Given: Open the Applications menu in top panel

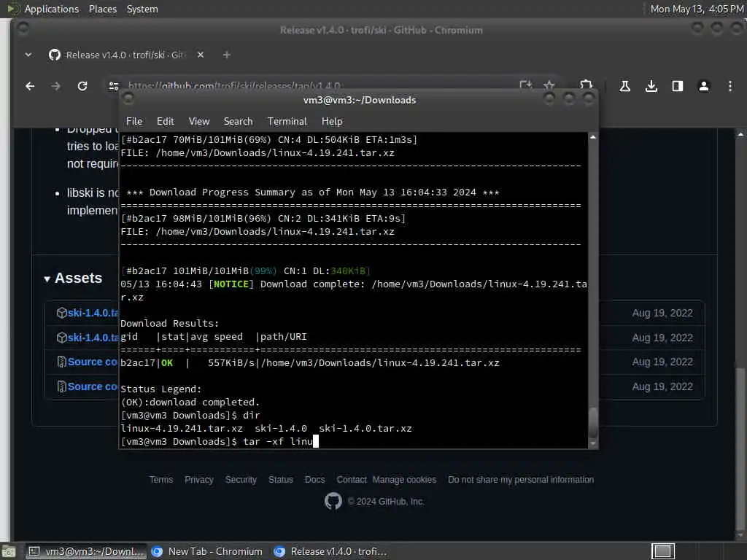Looking at the screenshot, I should tap(52, 9).
